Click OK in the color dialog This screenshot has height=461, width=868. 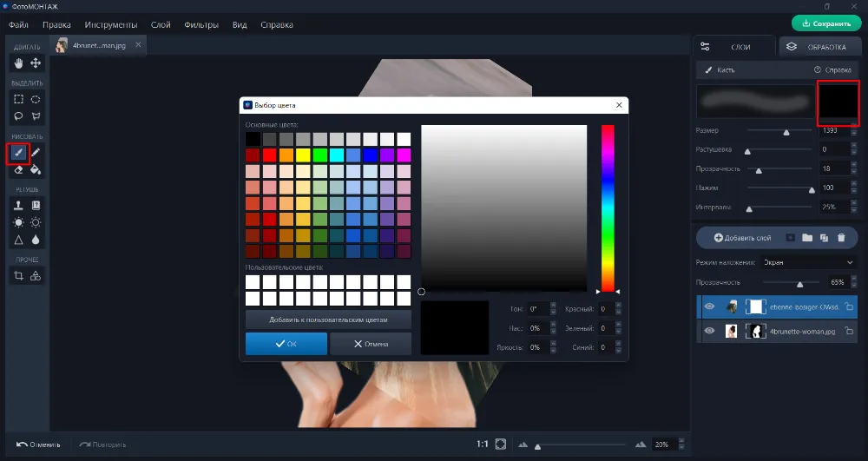pos(286,344)
